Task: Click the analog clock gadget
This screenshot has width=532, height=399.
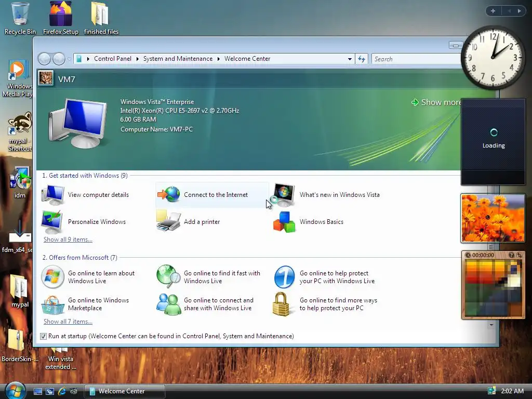Action: 493,58
